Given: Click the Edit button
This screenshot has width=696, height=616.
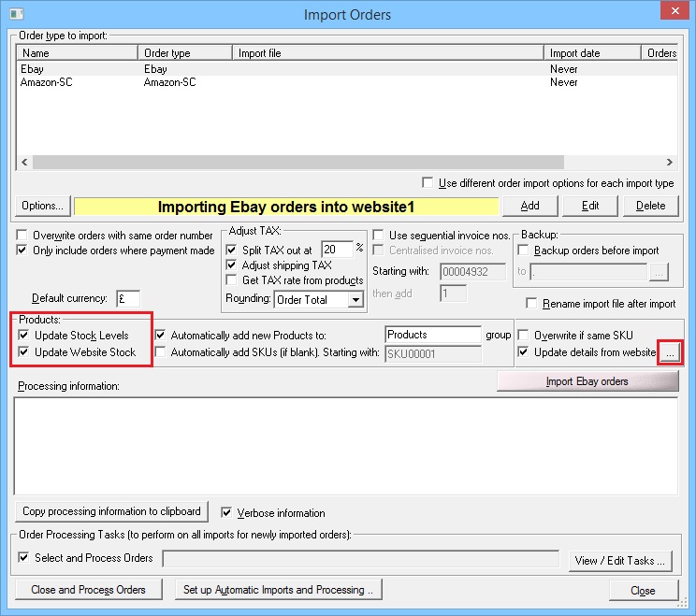Looking at the screenshot, I should pos(590,206).
